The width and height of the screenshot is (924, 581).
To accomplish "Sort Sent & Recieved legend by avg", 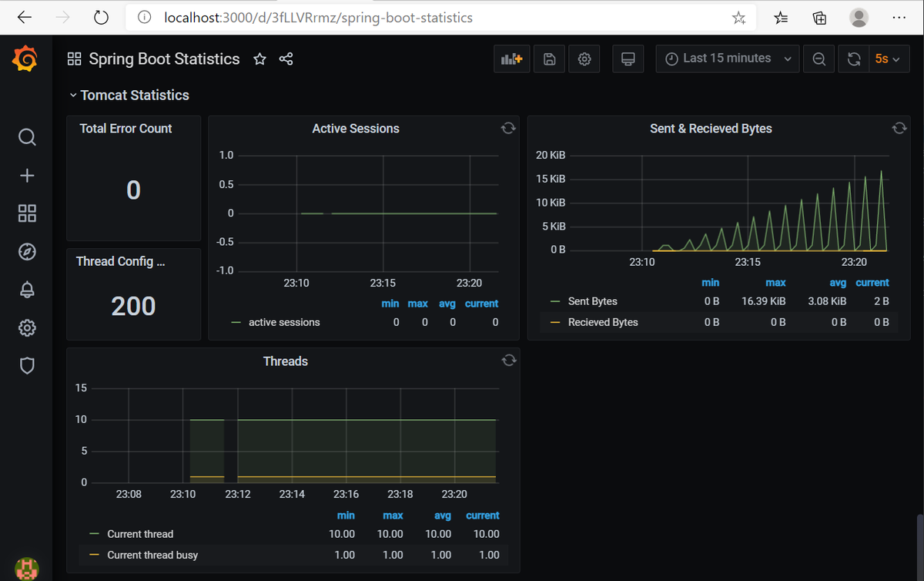I will (838, 283).
